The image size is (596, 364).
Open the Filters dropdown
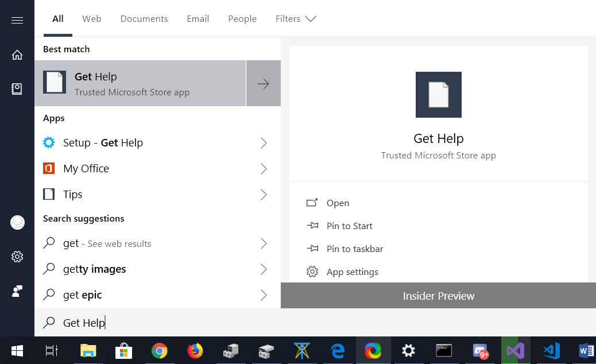point(296,18)
